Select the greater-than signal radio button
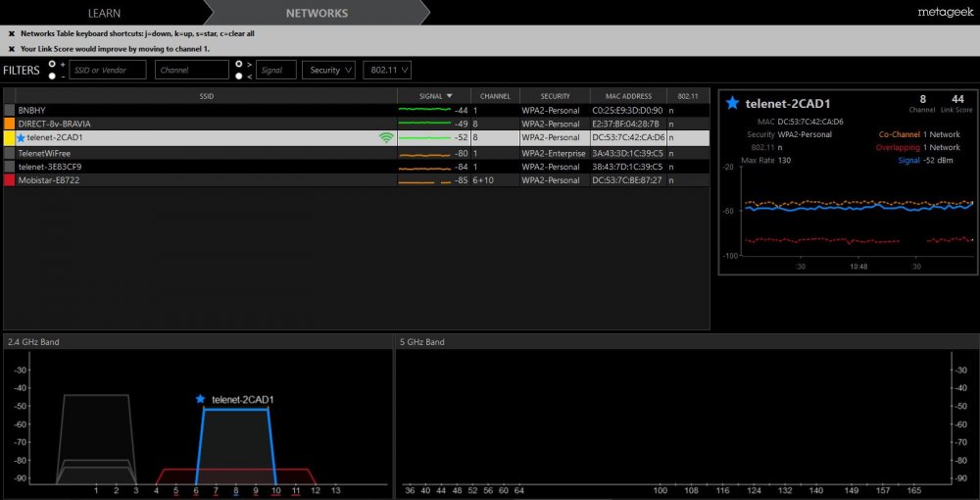980x500 pixels. (x=238, y=64)
